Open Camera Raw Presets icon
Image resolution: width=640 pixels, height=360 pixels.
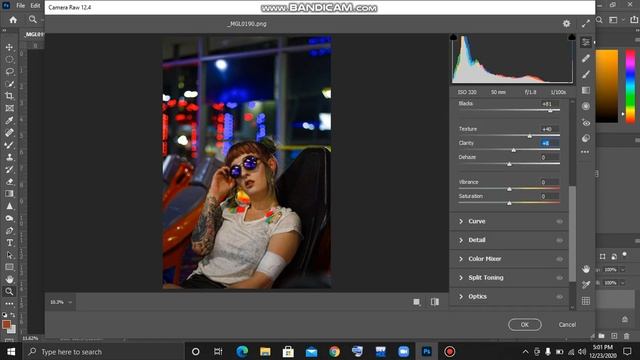[586, 138]
